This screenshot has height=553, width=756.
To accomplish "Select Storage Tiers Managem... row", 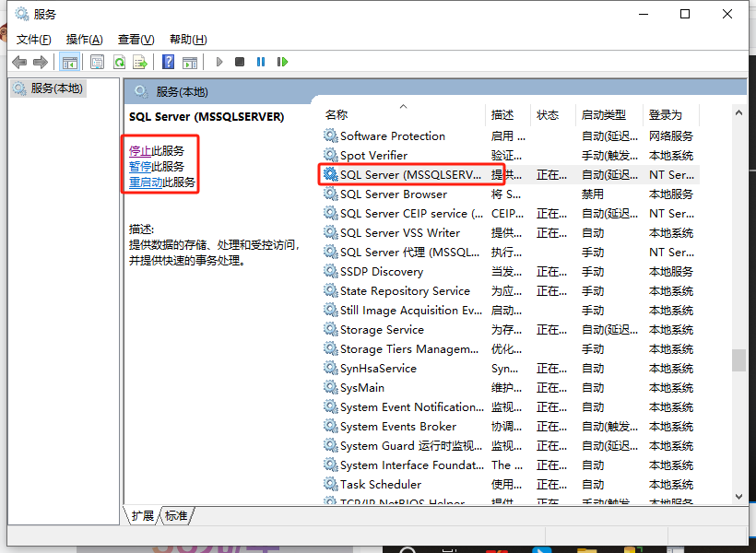I will (509, 348).
